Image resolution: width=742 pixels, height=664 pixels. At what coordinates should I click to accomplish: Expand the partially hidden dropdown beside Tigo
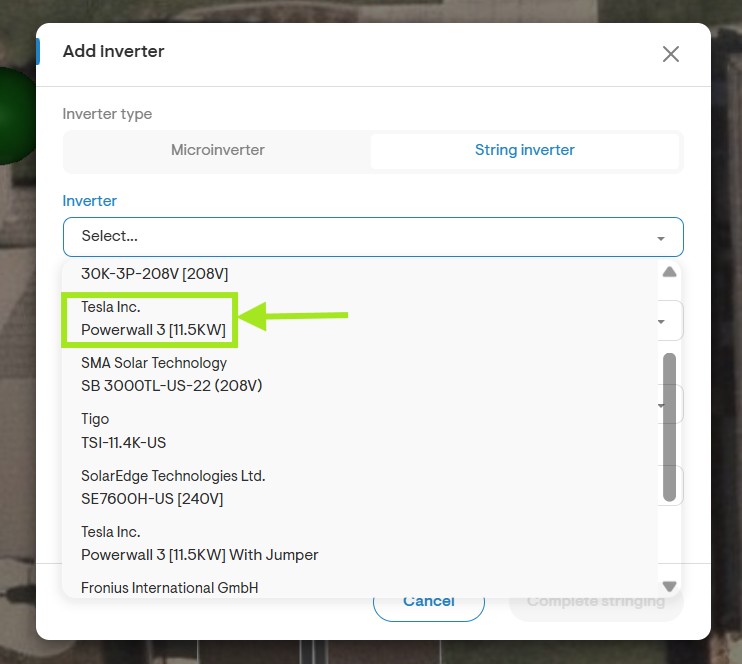[661, 405]
